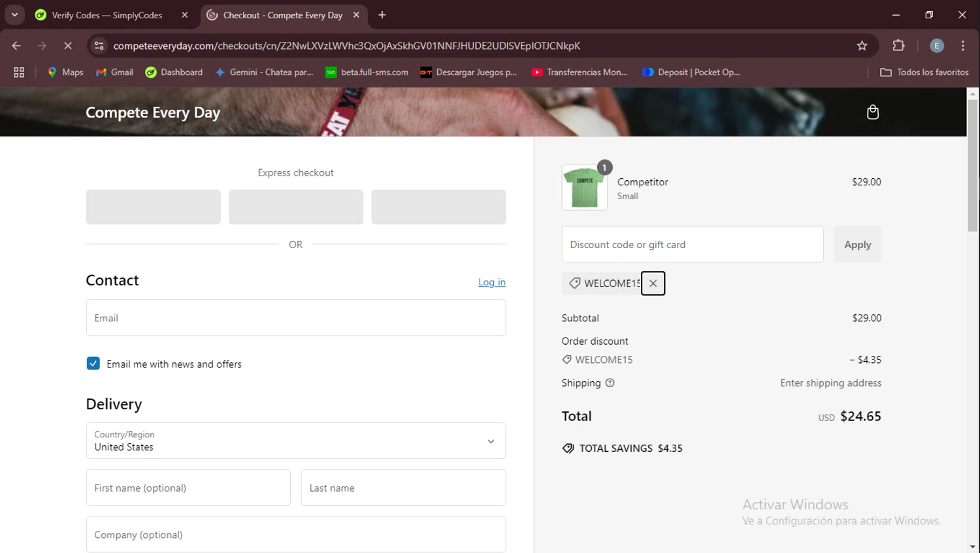This screenshot has height=553, width=980.
Task: Focus the Email input field
Action: (x=296, y=318)
